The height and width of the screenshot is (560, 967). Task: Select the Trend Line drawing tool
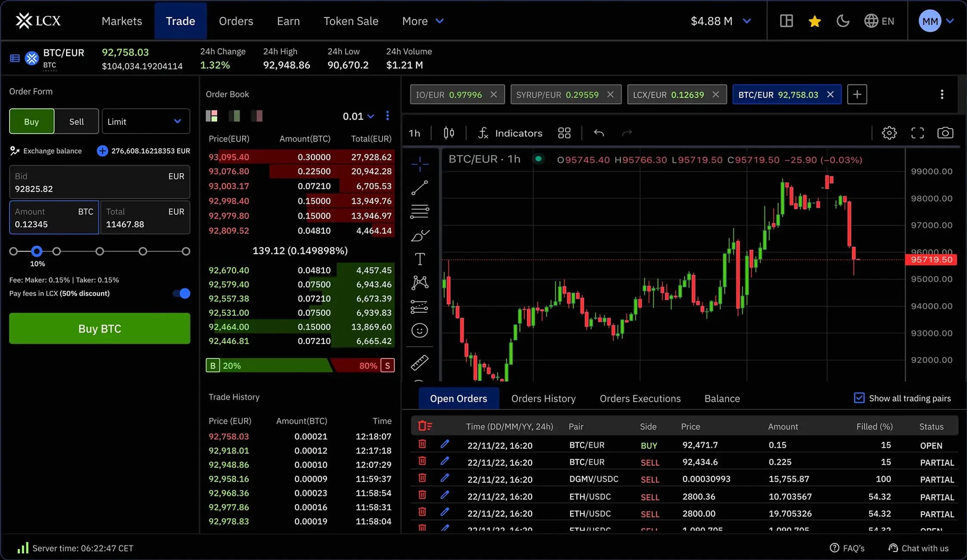tap(419, 188)
